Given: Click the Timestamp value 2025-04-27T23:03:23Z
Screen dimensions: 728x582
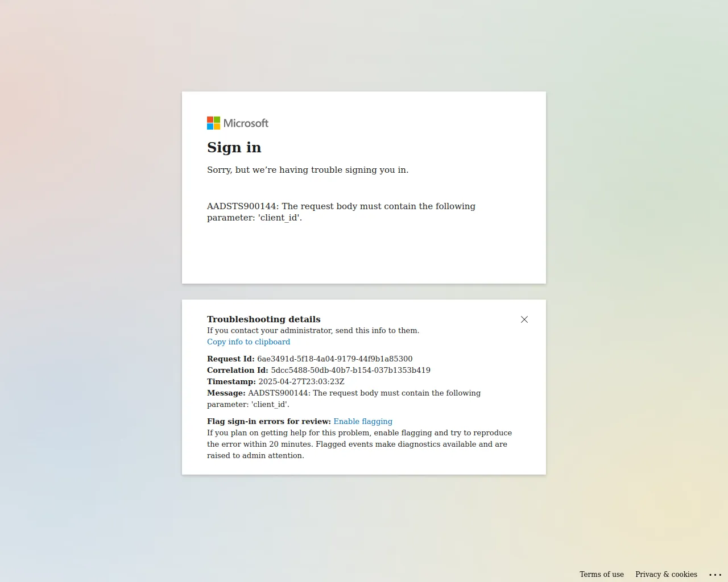Looking at the screenshot, I should click(x=301, y=381).
